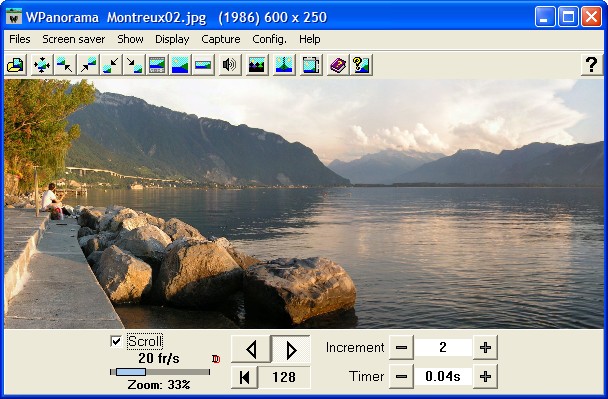The height and width of the screenshot is (399, 608).
Task: Click the Timer field showing 0.04s
Action: click(x=443, y=376)
